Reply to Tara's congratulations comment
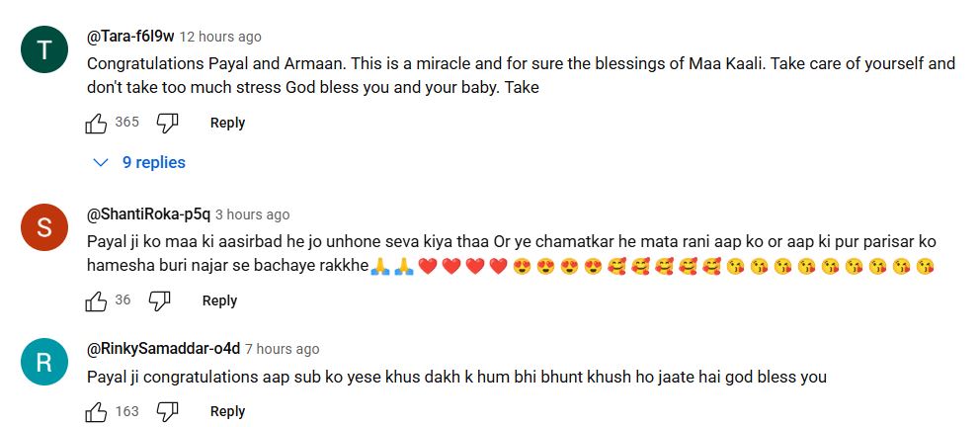 227,124
